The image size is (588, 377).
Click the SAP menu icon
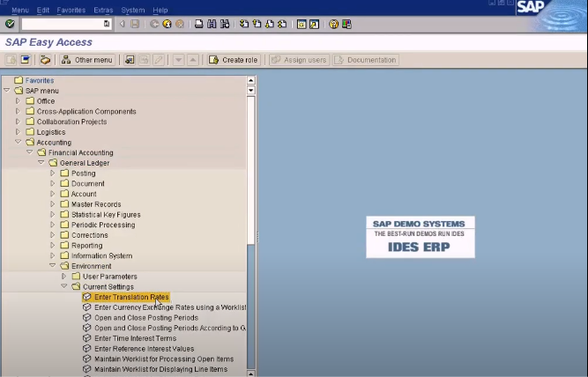[x=26, y=60]
